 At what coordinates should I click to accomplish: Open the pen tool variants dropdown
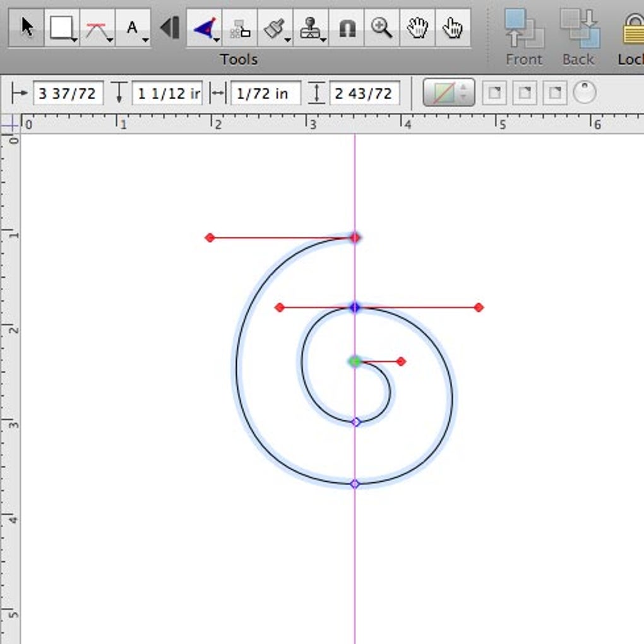[x=217, y=40]
